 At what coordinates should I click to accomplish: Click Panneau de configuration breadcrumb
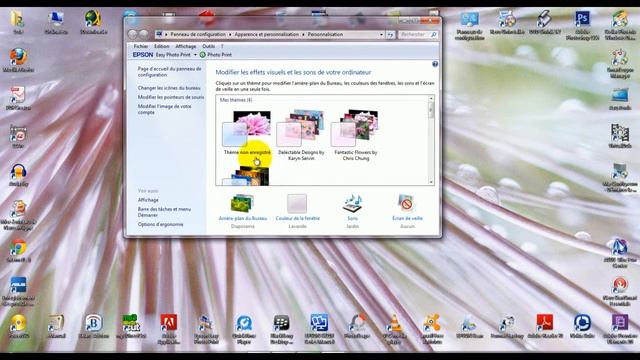198,35
